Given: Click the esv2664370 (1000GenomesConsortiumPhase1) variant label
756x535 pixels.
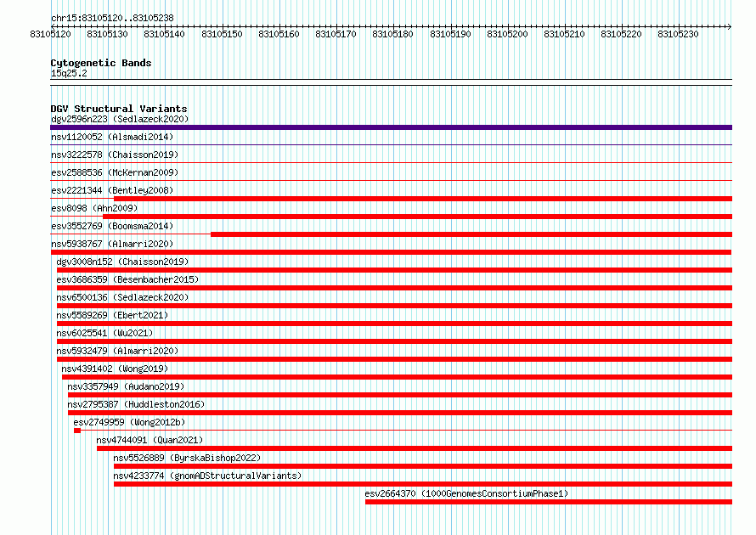Looking at the screenshot, I should point(466,493).
